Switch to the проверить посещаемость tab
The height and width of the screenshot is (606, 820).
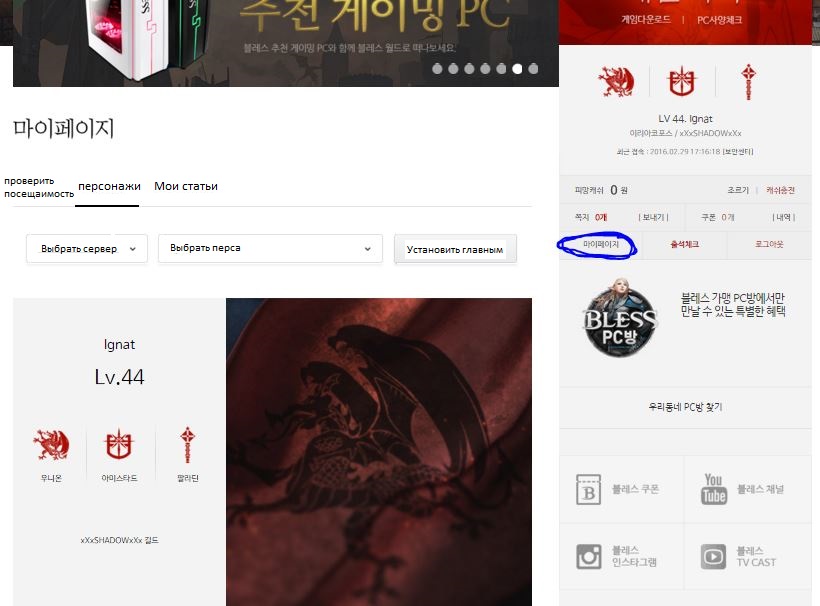[x=39, y=187]
